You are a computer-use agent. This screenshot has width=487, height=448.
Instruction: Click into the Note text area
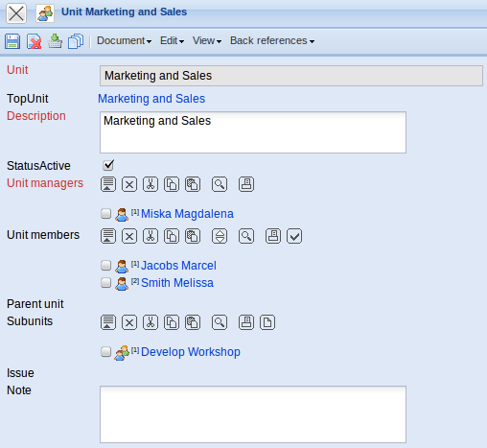(x=253, y=414)
